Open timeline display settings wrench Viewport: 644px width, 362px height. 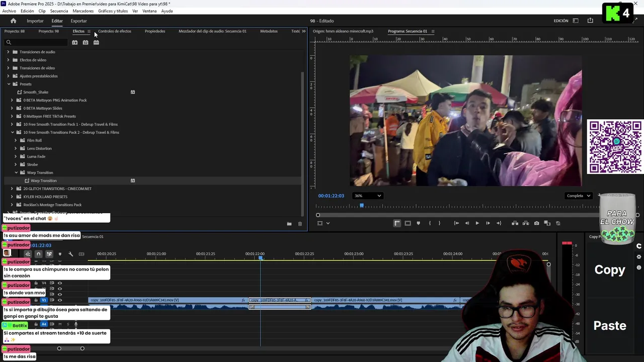click(x=70, y=254)
